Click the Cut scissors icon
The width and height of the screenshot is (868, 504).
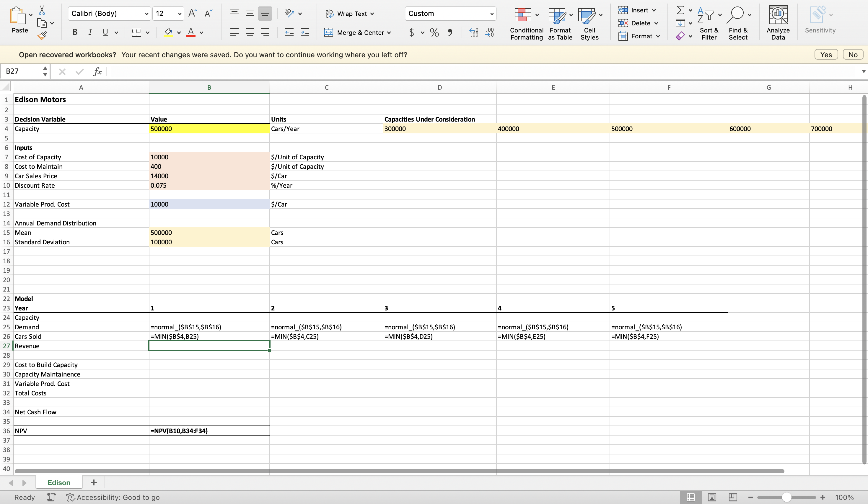pyautogui.click(x=42, y=10)
